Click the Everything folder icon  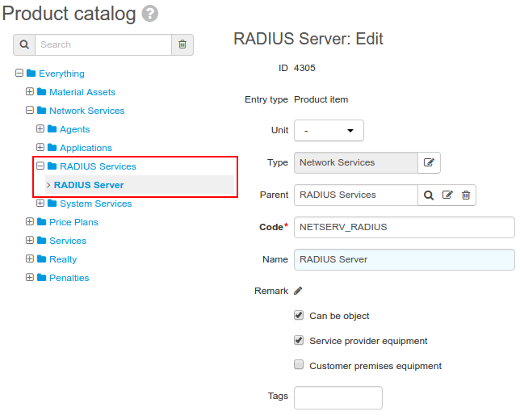(31, 73)
